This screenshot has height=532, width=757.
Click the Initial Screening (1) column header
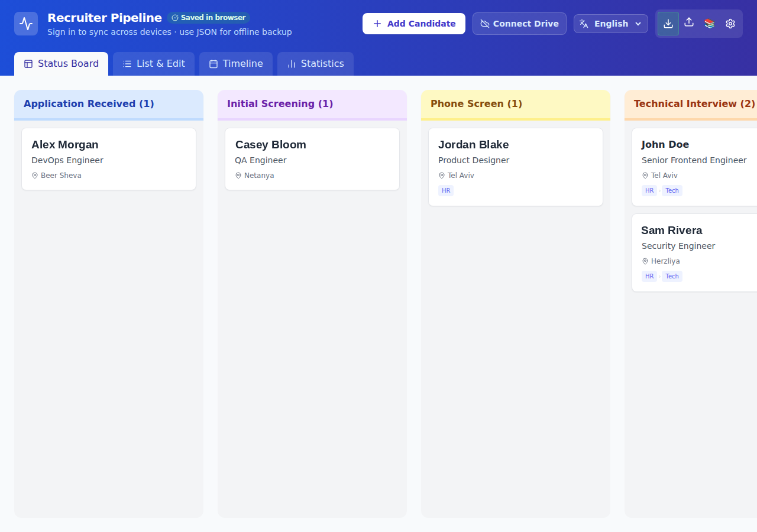click(312, 104)
